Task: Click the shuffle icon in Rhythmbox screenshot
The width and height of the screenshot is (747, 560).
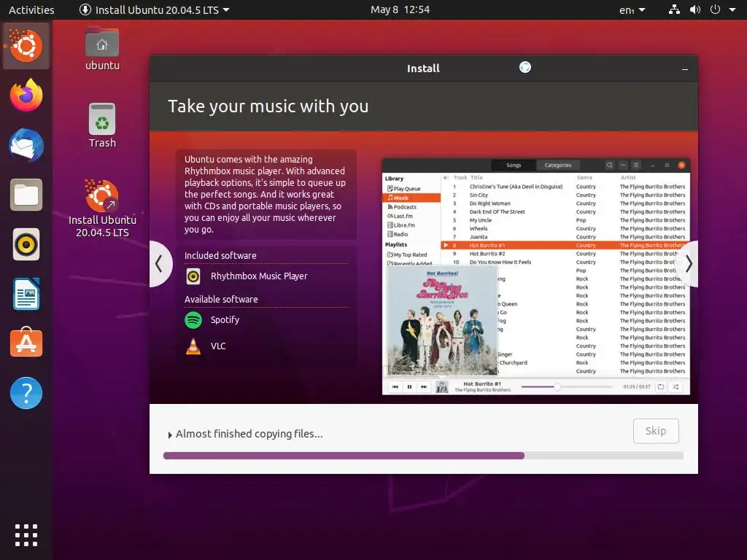Action: point(676,386)
